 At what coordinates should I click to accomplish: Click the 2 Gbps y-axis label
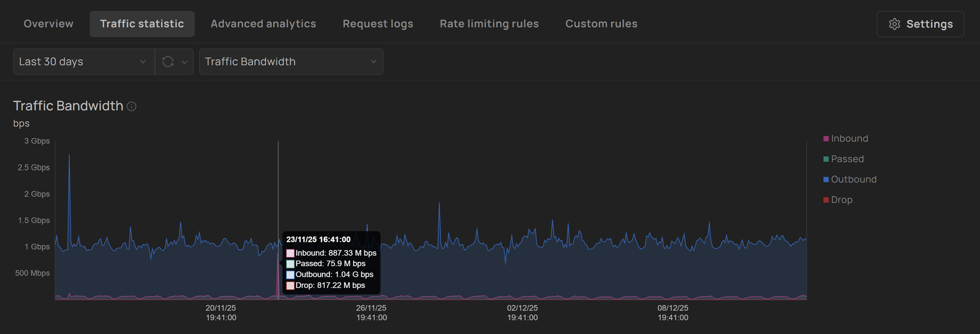pos(37,194)
